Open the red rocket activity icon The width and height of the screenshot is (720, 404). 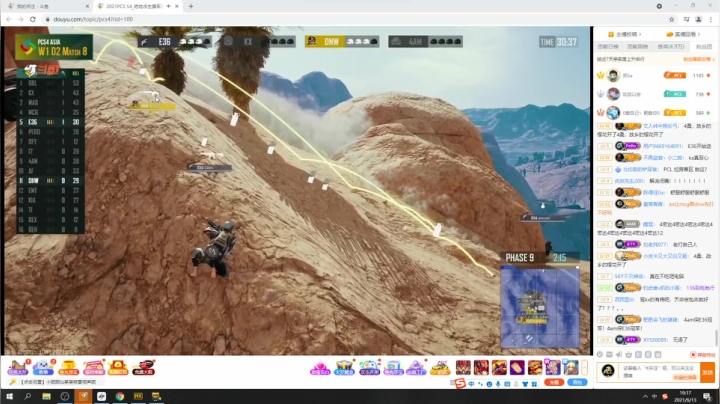[143, 367]
